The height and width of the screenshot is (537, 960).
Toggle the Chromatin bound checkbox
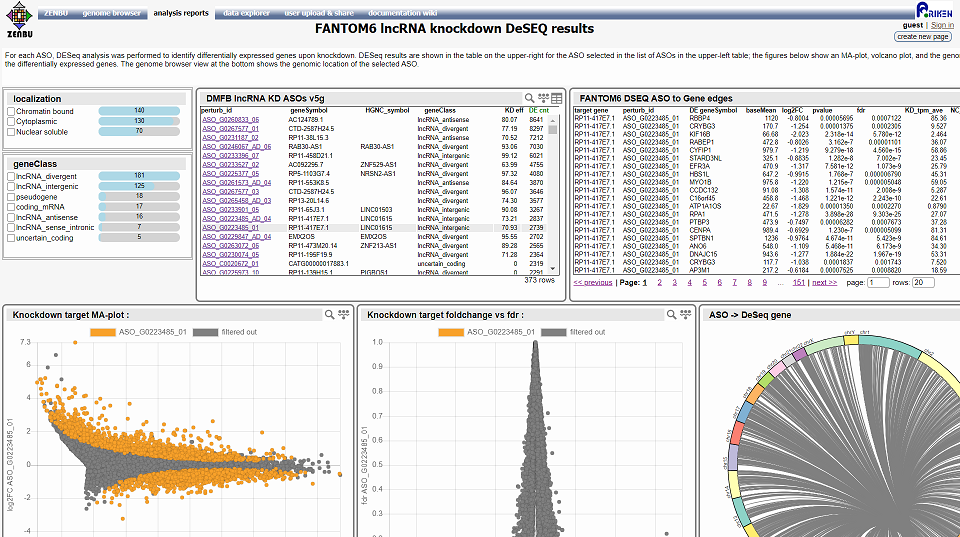pyautogui.click(x=11, y=111)
